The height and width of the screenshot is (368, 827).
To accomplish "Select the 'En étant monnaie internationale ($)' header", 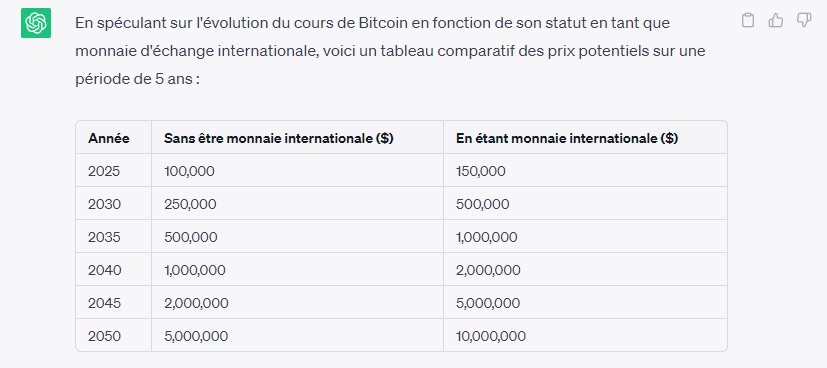I will coord(567,138).
